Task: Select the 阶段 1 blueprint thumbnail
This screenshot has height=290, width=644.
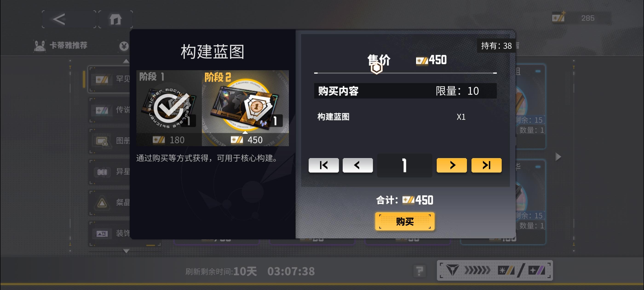Action: pos(169,108)
